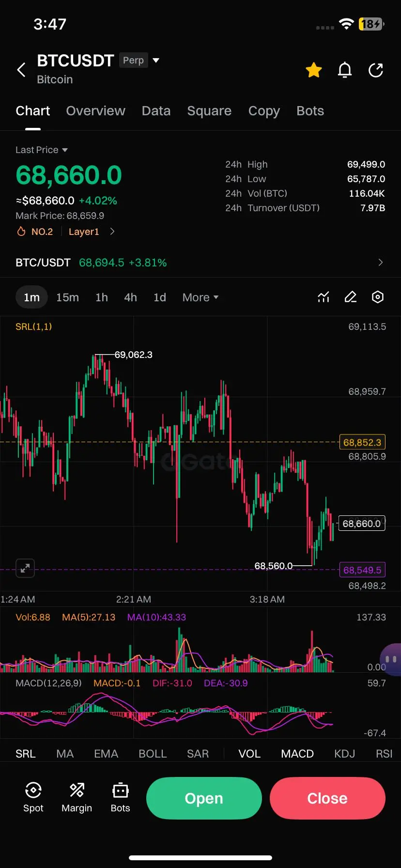Select the 1m timeframe
Screen dimensions: 401x868
pyautogui.click(x=32, y=297)
